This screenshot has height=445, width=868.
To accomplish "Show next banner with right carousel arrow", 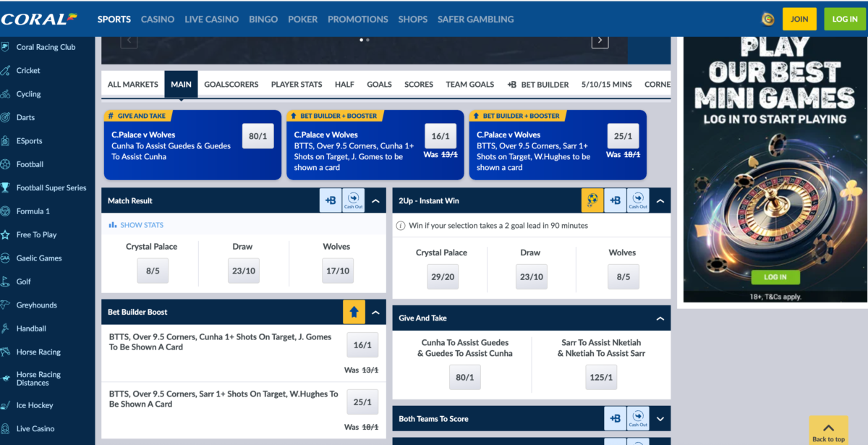I will coord(600,41).
